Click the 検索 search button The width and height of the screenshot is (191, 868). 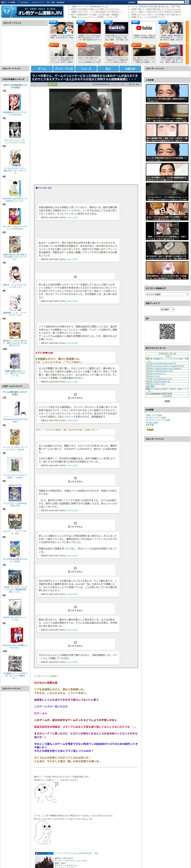(187, 2)
